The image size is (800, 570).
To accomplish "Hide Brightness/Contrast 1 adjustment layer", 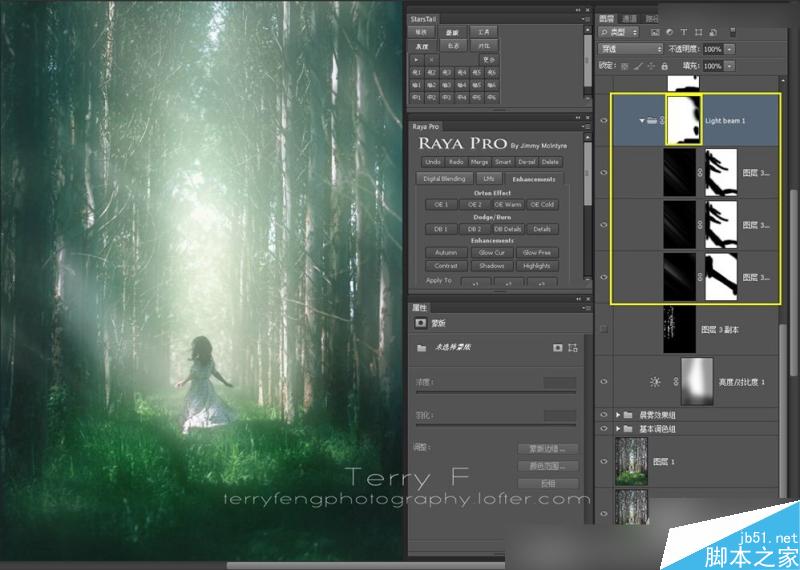I will 604,382.
